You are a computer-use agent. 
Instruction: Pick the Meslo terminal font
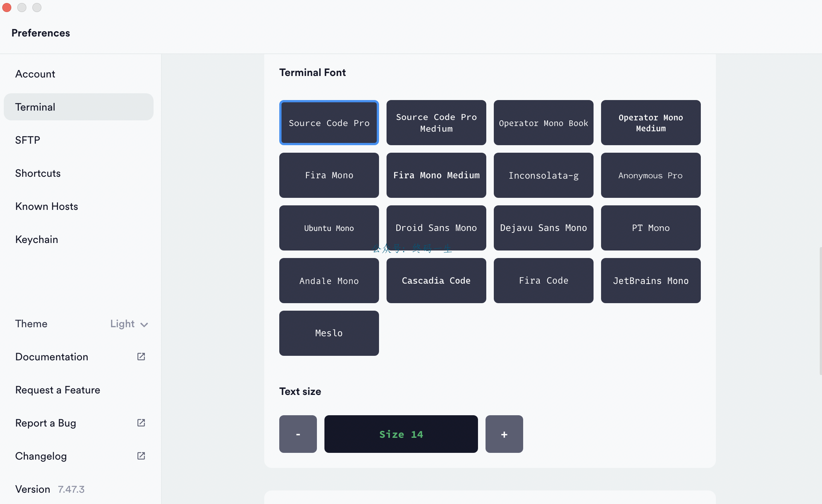(329, 333)
